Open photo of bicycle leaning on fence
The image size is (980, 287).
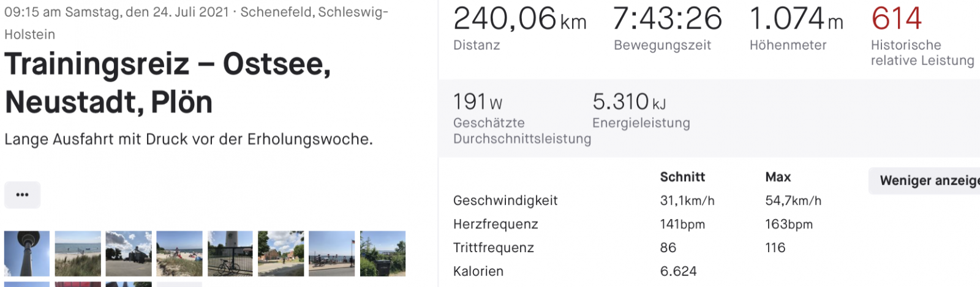(x=230, y=253)
